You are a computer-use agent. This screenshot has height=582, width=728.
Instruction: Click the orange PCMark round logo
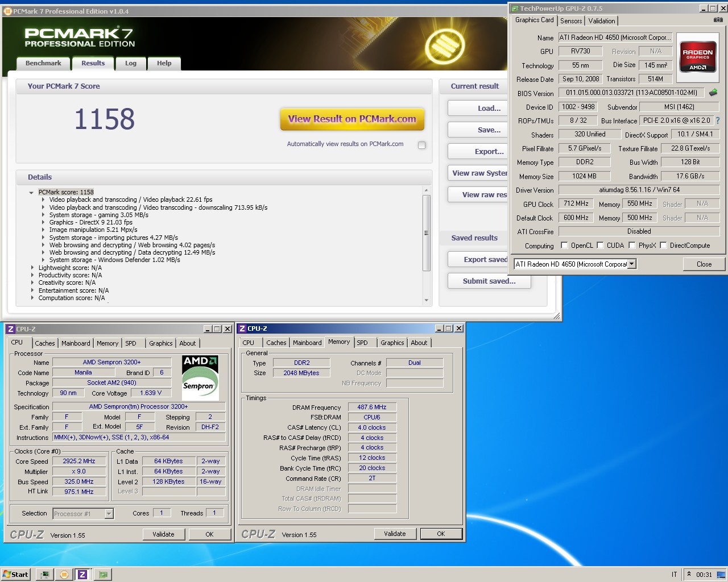click(x=445, y=47)
